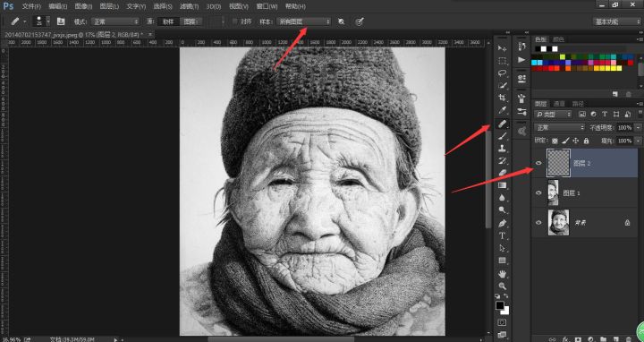Toggle lock position
This screenshot has height=342, width=644.
(575, 141)
